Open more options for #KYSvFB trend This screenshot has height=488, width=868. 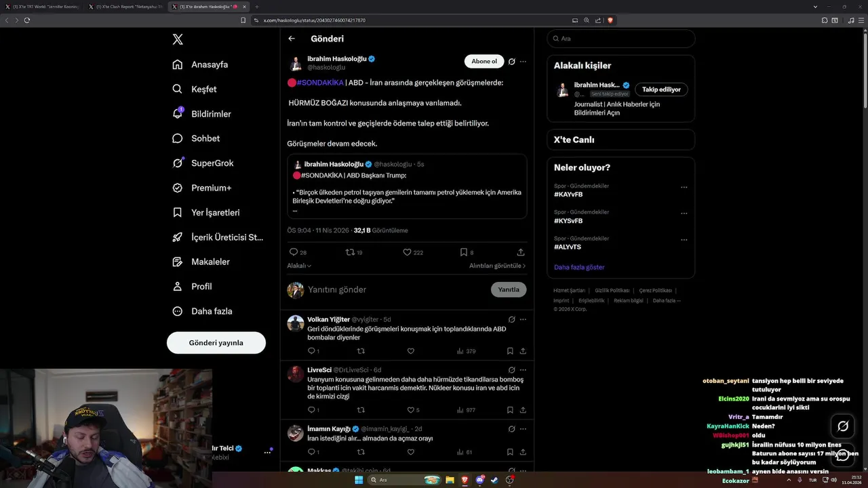point(684,213)
